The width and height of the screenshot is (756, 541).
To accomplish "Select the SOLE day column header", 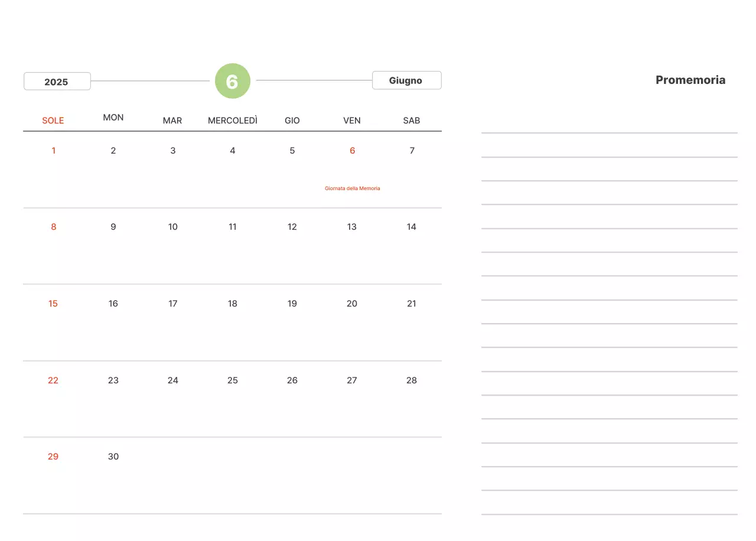I will [53, 120].
